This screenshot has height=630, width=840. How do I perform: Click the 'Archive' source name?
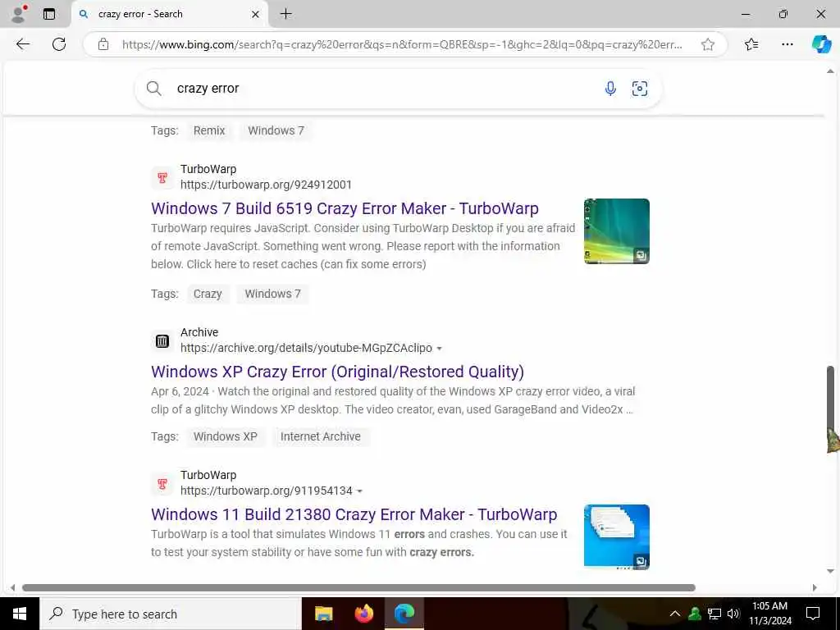coord(199,333)
